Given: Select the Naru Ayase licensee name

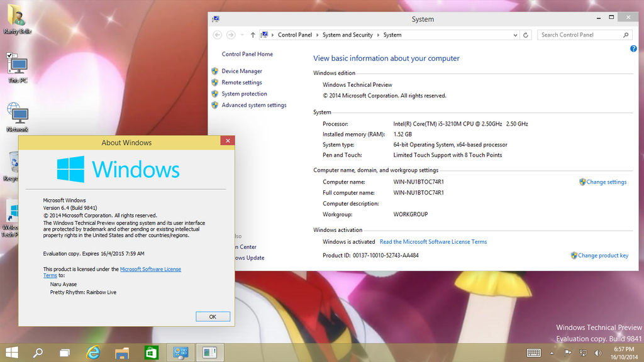Looking at the screenshot, I should (64, 284).
